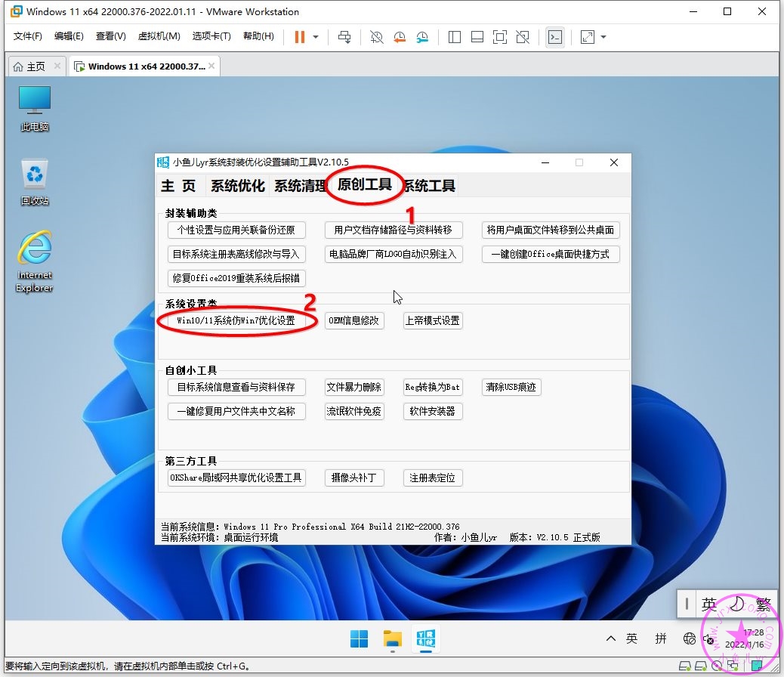Image resolution: width=784 pixels, height=677 pixels.
Task: Open the snapshot manager icon
Action: 422,37
